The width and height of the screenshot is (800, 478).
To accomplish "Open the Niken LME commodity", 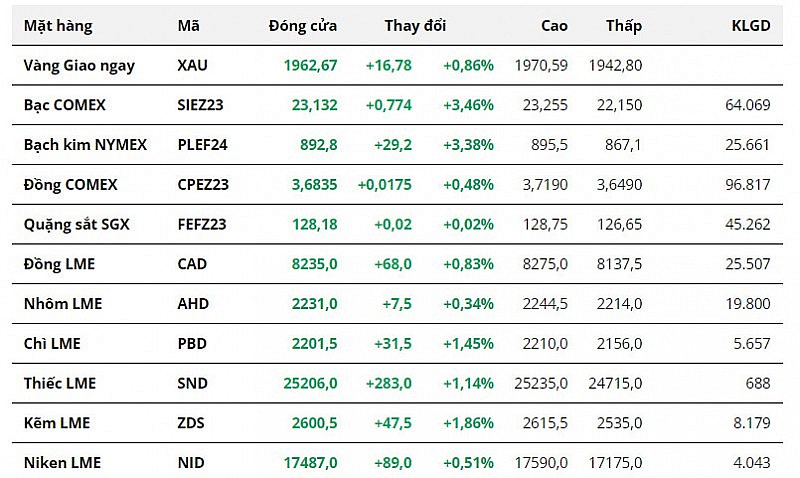I will 62,463.
